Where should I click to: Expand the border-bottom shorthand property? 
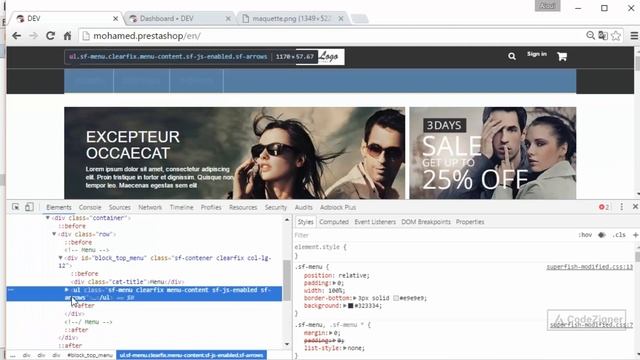point(355,298)
